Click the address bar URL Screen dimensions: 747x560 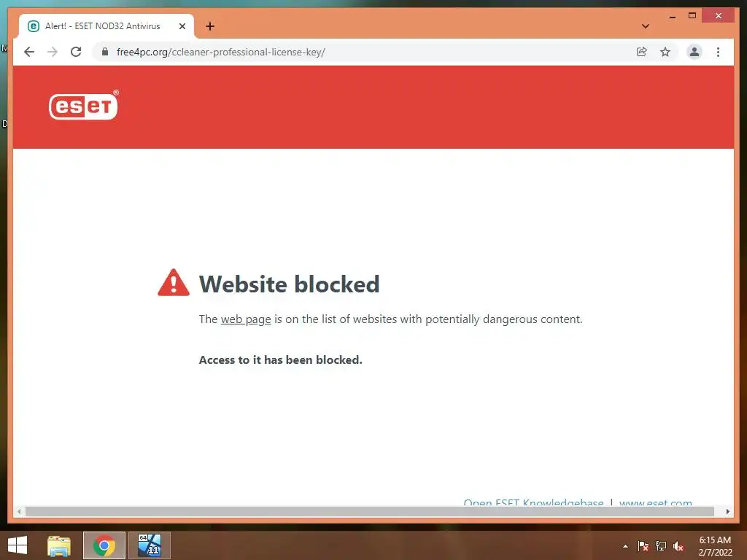221,52
